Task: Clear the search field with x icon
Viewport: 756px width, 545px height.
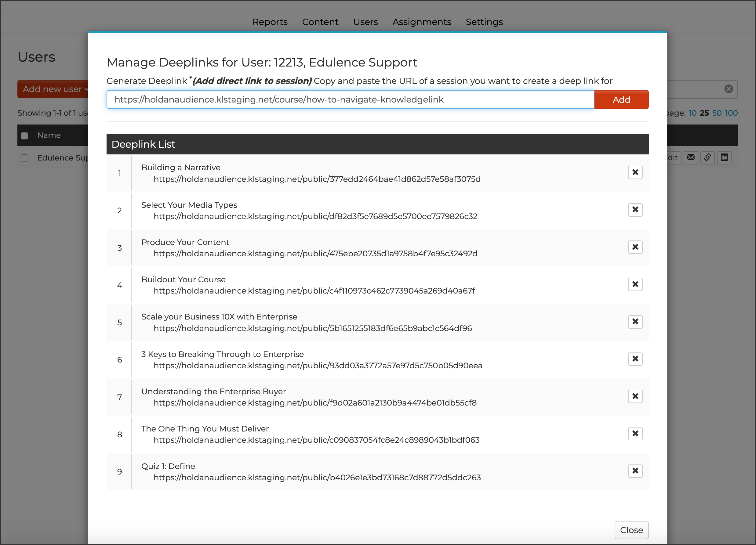Action: 729,88
